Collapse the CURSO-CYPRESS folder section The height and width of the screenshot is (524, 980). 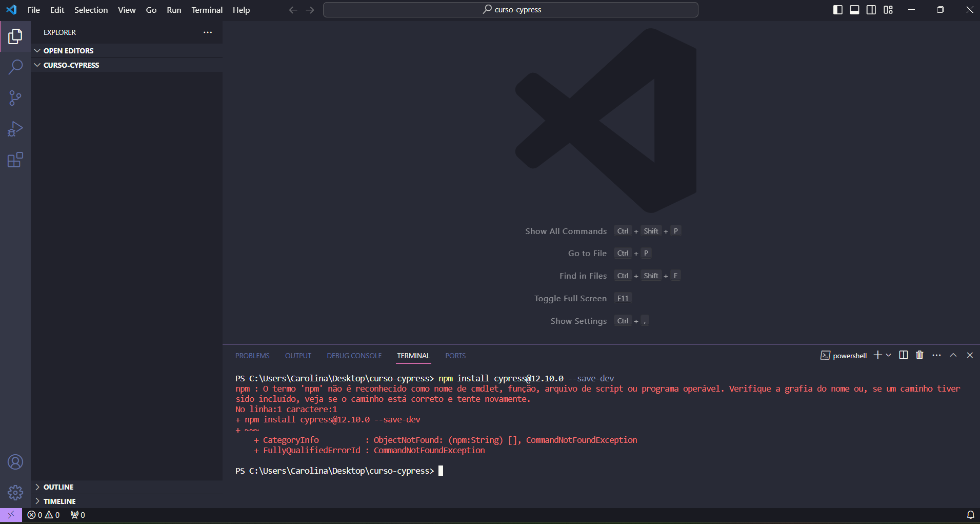(x=127, y=65)
